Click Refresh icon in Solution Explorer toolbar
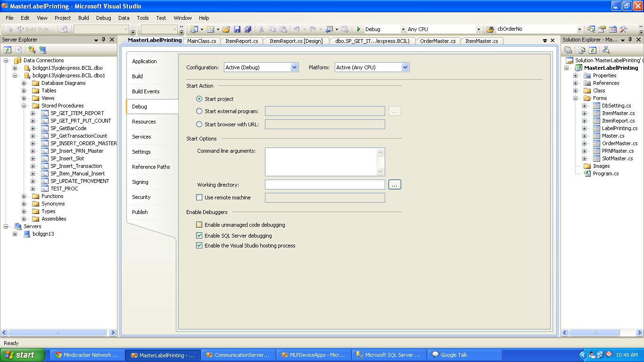The width and height of the screenshot is (644, 362). pyautogui.click(x=593, y=49)
